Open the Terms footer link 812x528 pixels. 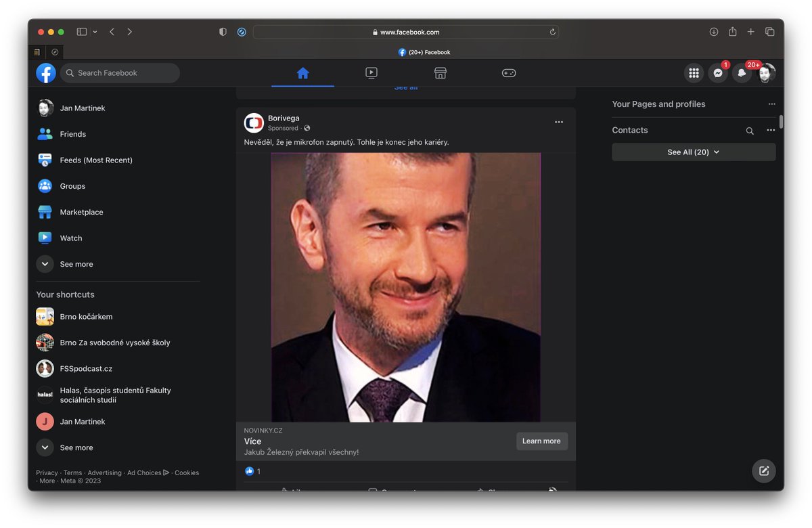pos(72,472)
